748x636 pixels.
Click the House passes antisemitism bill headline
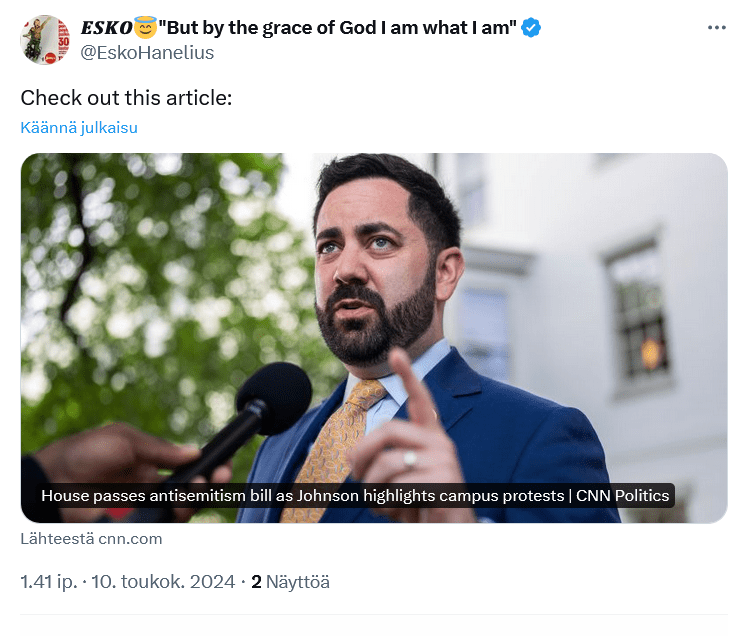pyautogui.click(x=300, y=496)
